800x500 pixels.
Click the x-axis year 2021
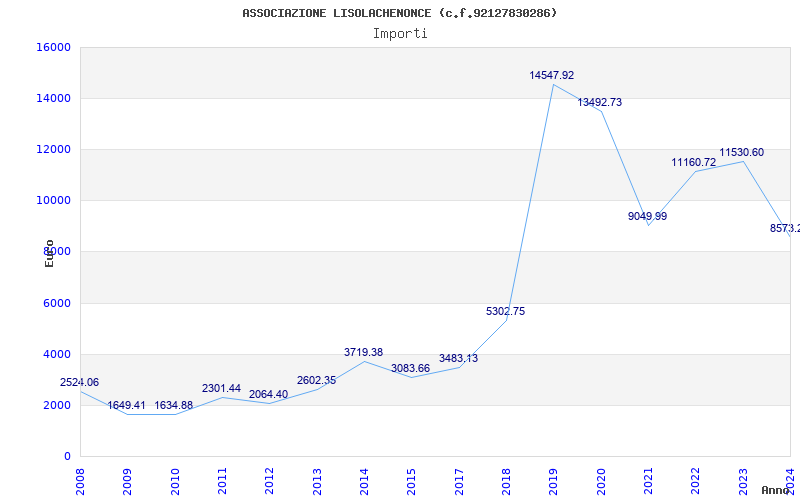[x=648, y=482]
